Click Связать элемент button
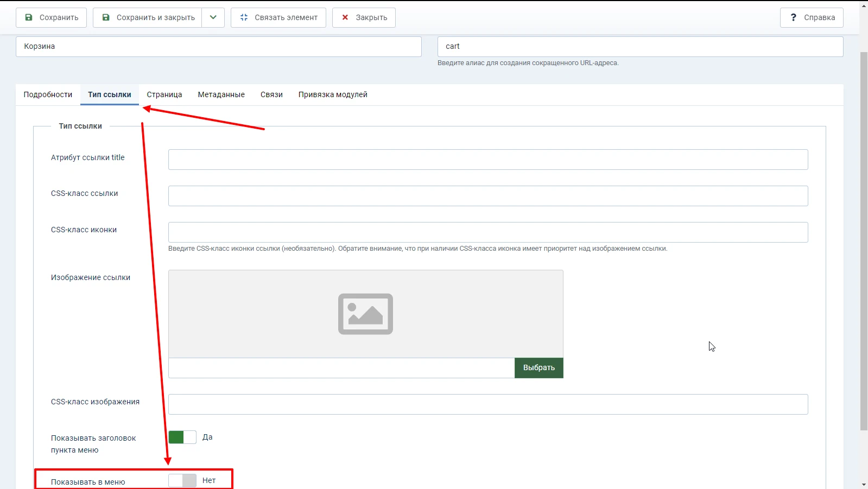The height and width of the screenshot is (489, 868). tap(278, 17)
